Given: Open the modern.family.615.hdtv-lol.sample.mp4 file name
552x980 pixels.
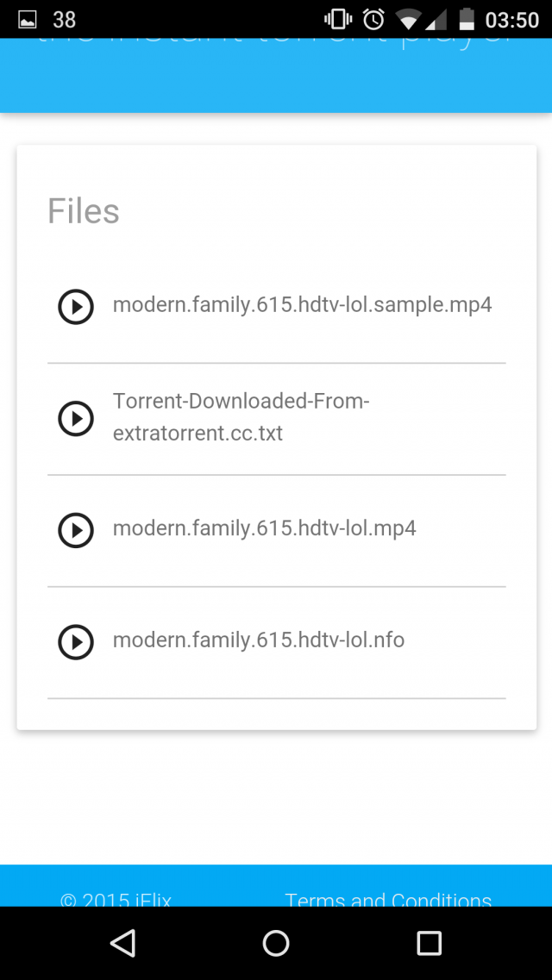Looking at the screenshot, I should click(302, 304).
